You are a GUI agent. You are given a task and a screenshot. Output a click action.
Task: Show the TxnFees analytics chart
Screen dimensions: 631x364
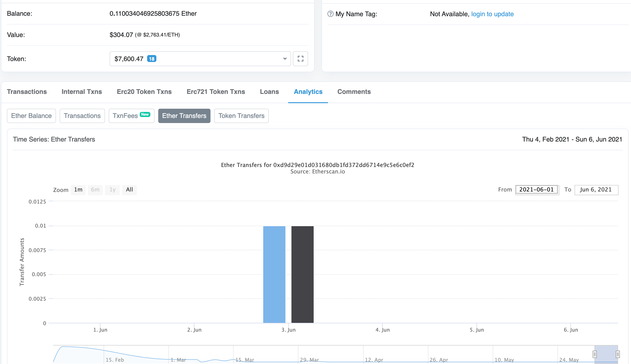pyautogui.click(x=131, y=116)
